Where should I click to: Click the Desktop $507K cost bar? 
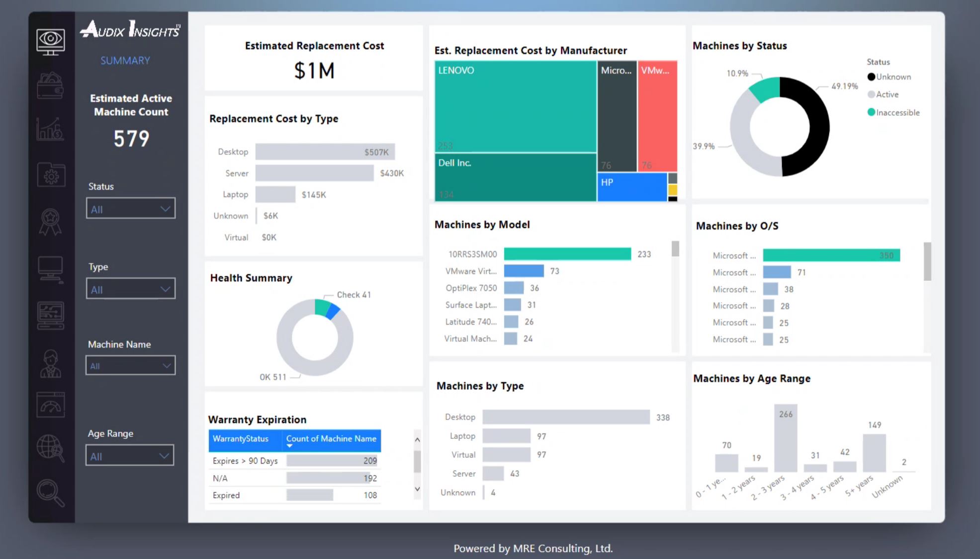325,152
